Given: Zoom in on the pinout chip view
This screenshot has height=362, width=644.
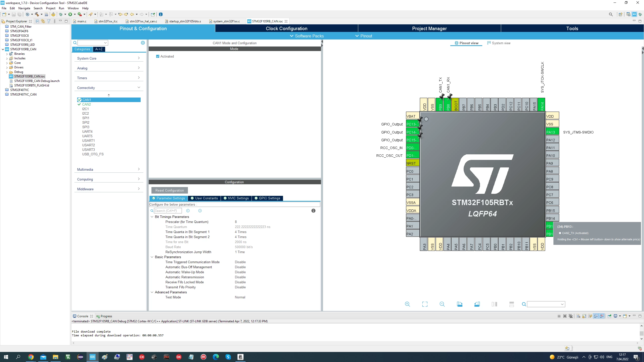Looking at the screenshot, I should [408, 304].
